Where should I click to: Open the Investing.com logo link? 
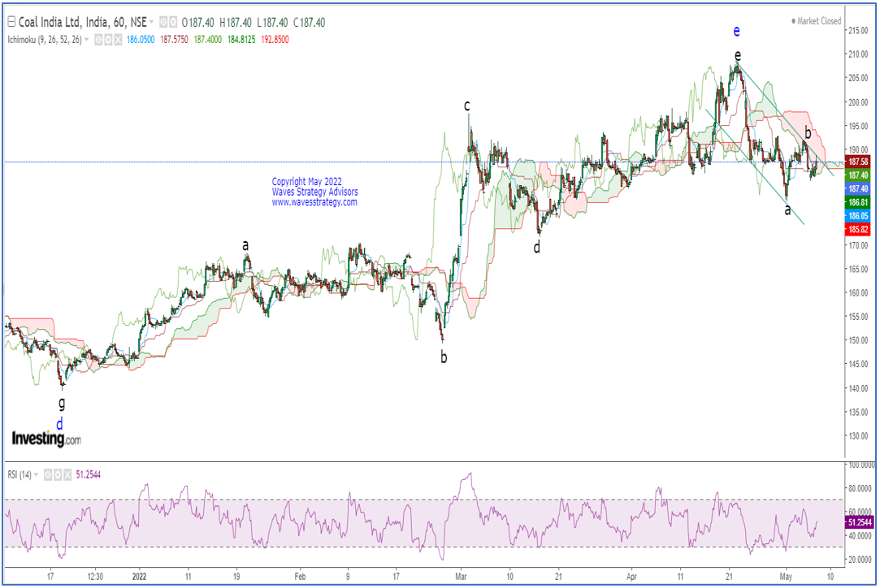46,439
